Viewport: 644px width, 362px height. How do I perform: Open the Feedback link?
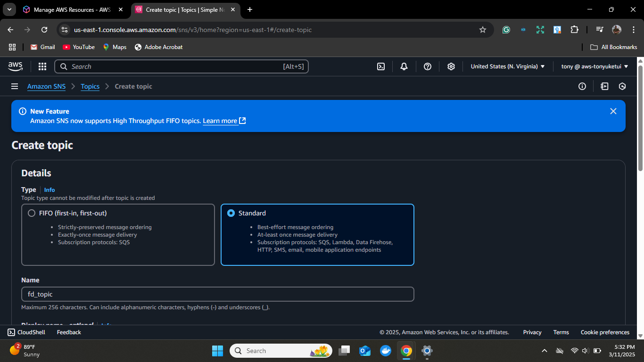(69, 332)
